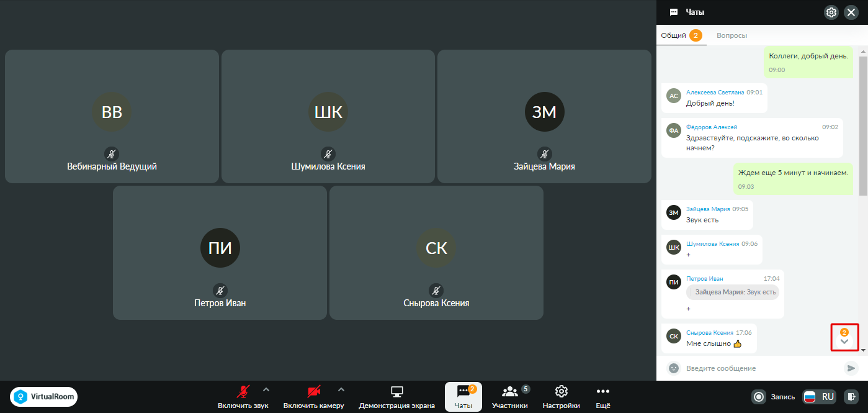The width and height of the screenshot is (868, 413).
Task: Click muted mic icon on Шумилова Ксения tile
Action: tap(328, 153)
